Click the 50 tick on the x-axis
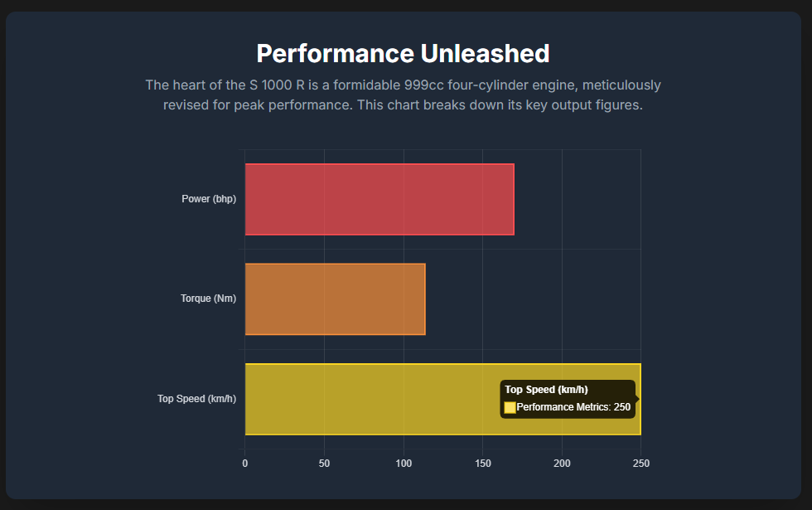Image resolution: width=812 pixels, height=510 pixels. tap(324, 463)
